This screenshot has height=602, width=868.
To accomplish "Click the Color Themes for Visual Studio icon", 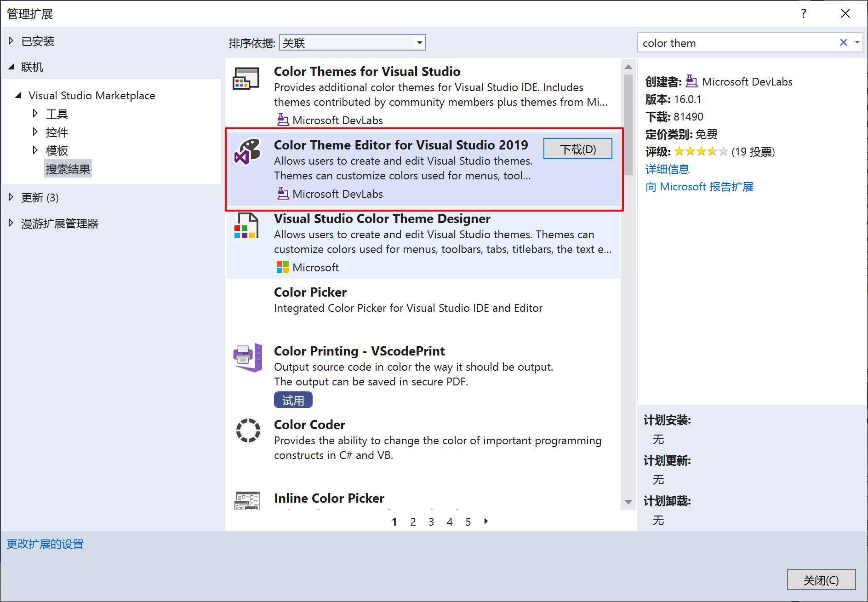I will click(x=246, y=78).
